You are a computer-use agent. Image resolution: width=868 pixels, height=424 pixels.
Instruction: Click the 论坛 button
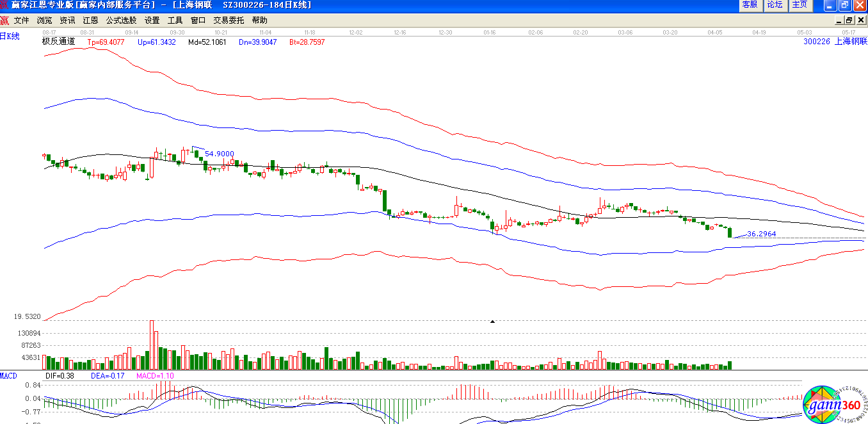click(x=775, y=5)
